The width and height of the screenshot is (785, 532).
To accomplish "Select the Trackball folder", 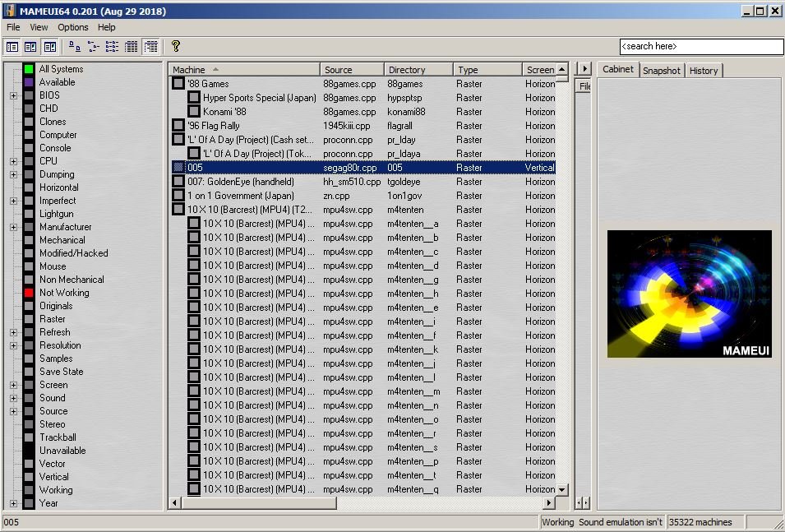I will (58, 437).
